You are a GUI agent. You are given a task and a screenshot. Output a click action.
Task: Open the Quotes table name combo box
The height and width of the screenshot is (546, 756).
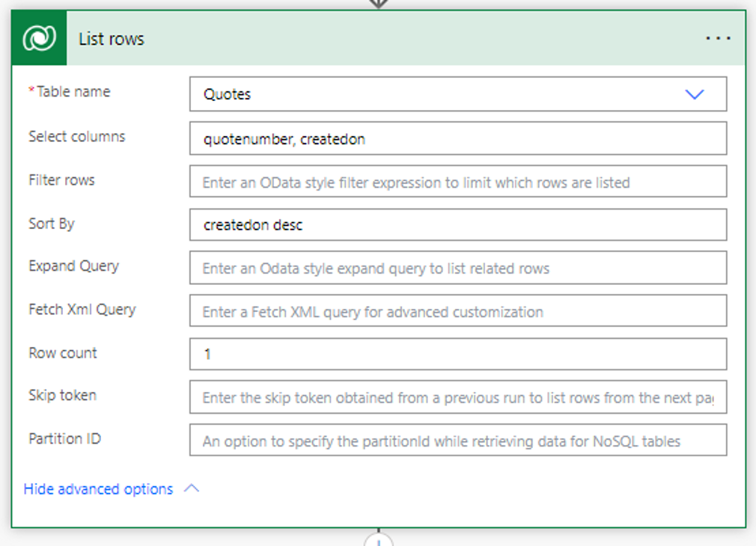pos(442,94)
